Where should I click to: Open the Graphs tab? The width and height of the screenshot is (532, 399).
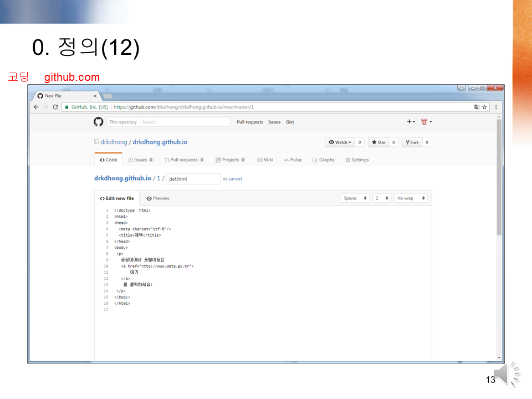point(323,160)
